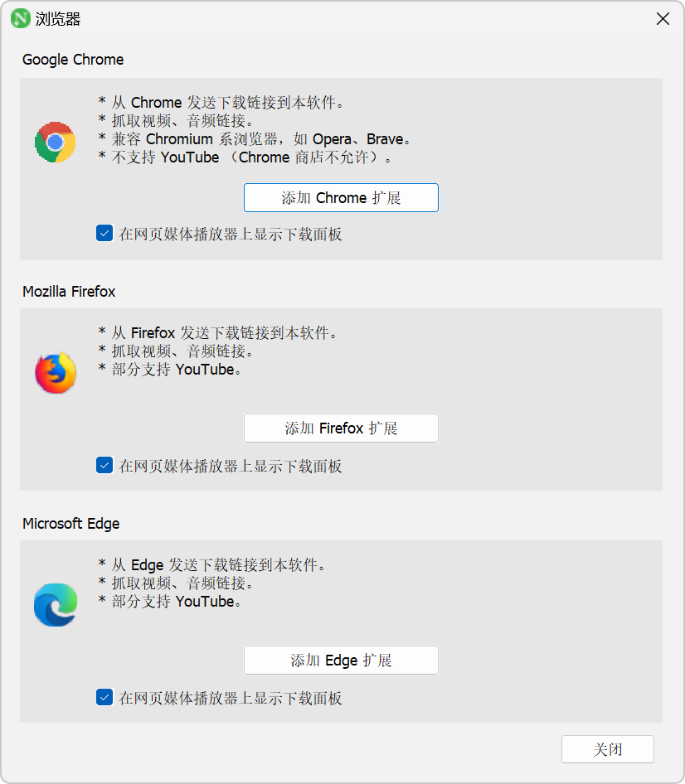Click the Mozilla Firefox section heading
The height and width of the screenshot is (784, 685).
coord(69,292)
